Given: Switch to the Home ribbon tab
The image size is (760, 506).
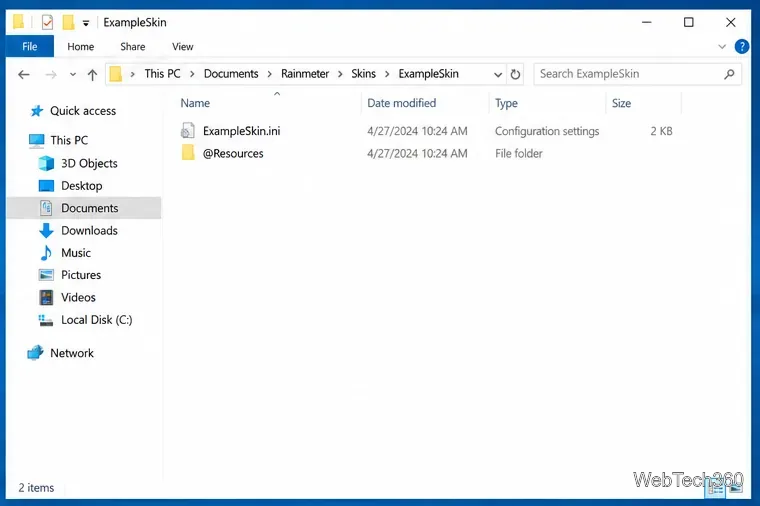Looking at the screenshot, I should 80,47.
